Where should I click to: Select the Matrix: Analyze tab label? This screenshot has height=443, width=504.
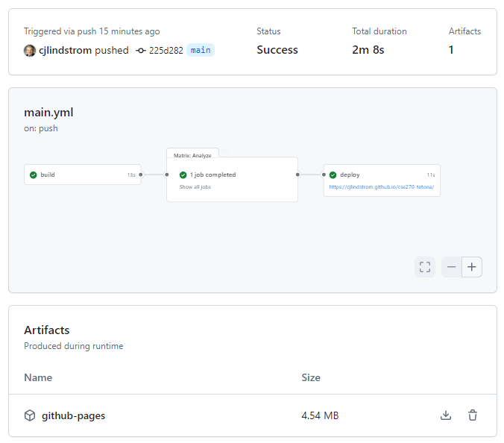tap(192, 155)
